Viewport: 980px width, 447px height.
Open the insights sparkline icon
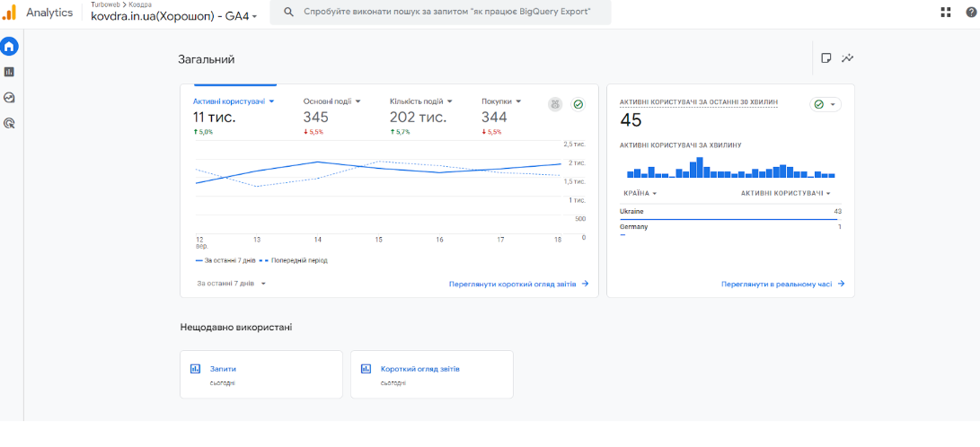848,58
